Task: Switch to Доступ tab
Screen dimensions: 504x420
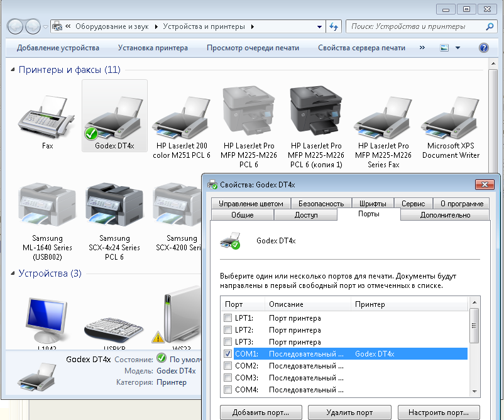Action: coord(305,215)
